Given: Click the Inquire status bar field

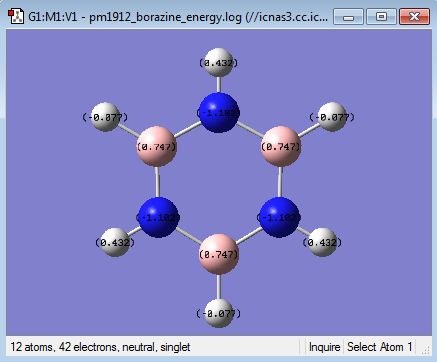Looking at the screenshot, I should pyautogui.click(x=324, y=347).
